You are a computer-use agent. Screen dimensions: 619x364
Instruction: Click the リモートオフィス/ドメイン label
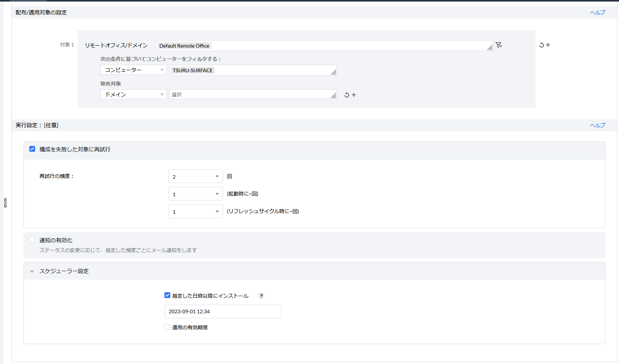(x=116, y=45)
